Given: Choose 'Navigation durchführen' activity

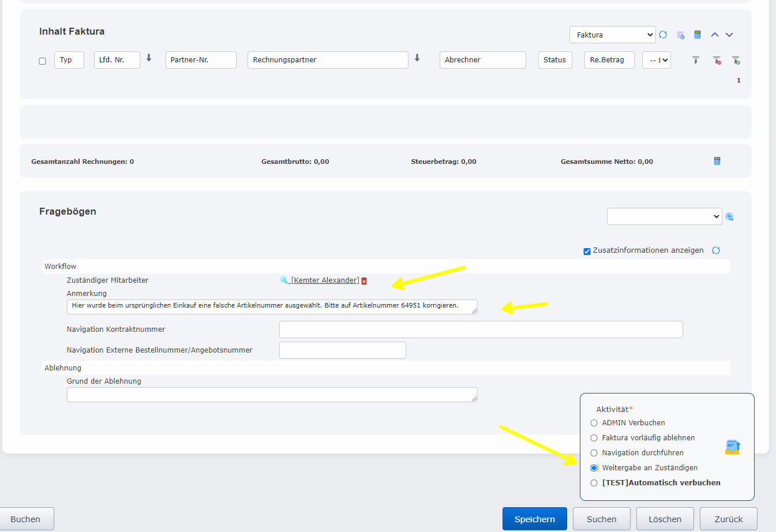Looking at the screenshot, I should click(x=594, y=453).
